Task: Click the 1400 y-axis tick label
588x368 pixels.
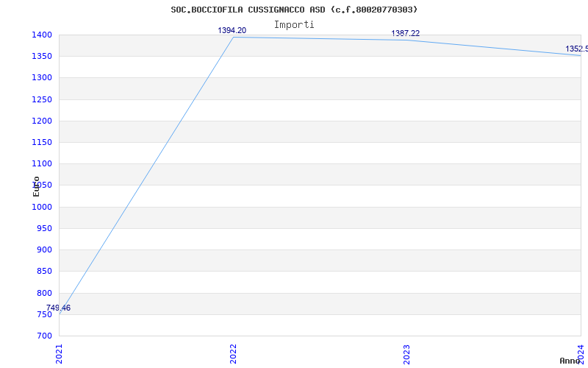Action: 42,35
